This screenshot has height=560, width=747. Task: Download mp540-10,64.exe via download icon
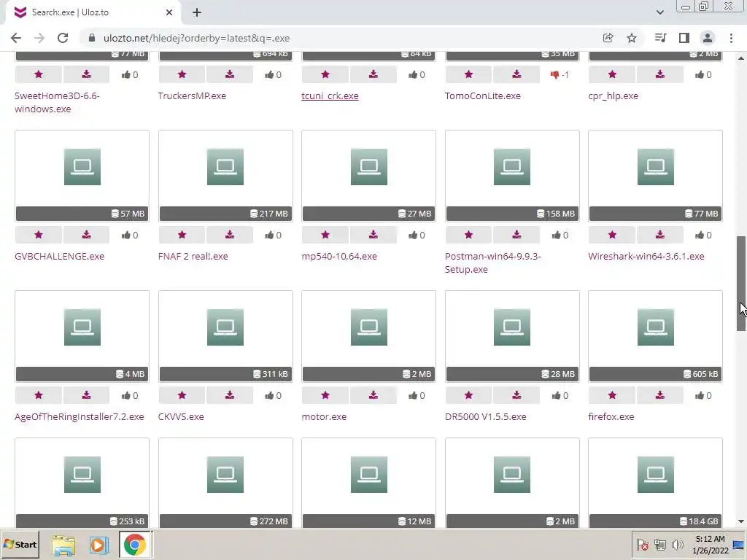[x=373, y=235]
